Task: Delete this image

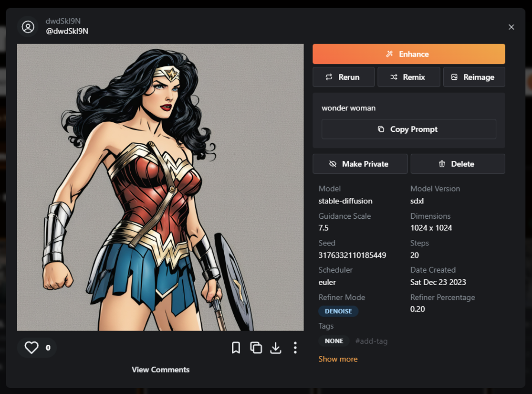Action: [458, 164]
